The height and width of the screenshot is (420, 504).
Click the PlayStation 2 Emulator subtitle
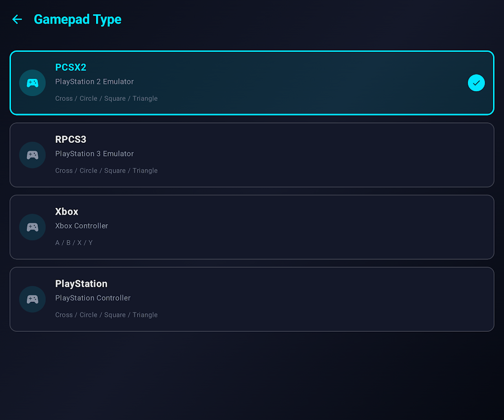point(94,82)
